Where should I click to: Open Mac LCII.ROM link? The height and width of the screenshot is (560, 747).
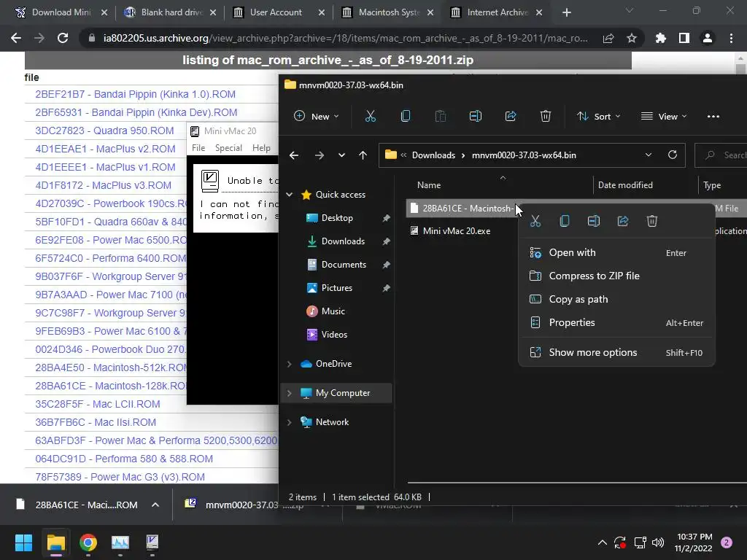(98, 404)
